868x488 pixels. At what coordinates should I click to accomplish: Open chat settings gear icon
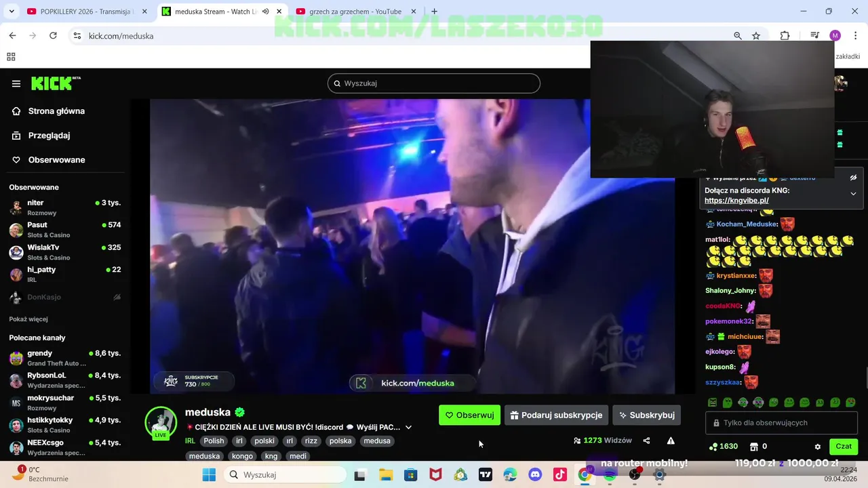[817, 447]
